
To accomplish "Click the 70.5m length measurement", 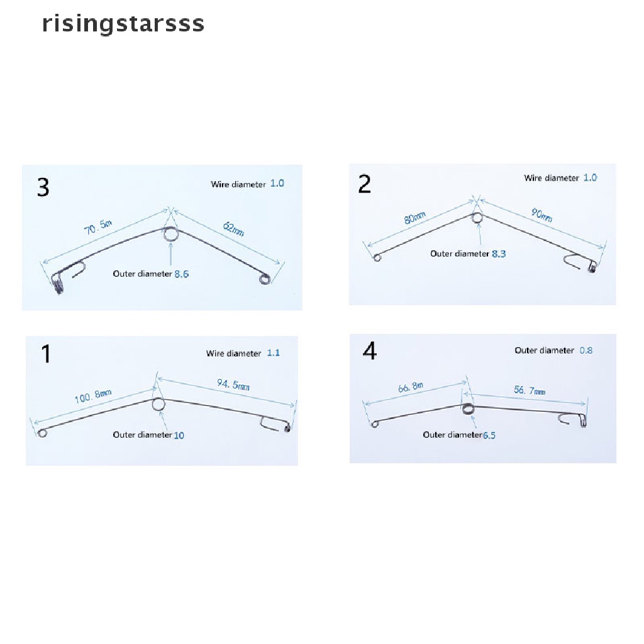I will coord(97,228).
